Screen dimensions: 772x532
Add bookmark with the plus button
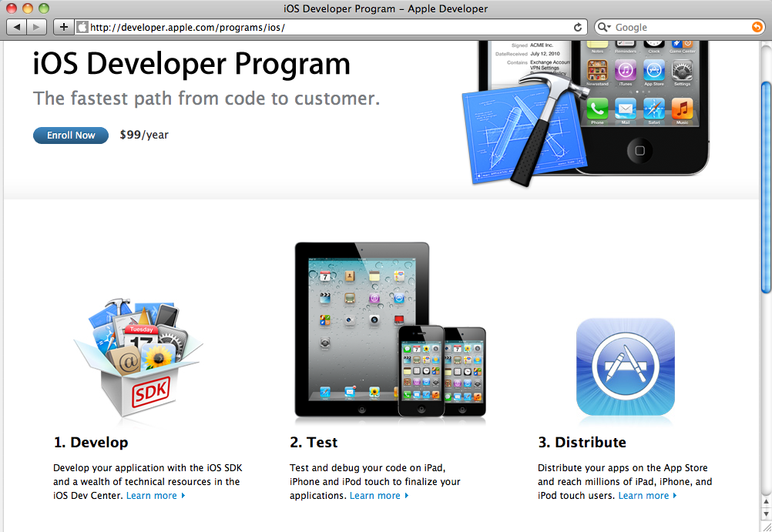pos(63,27)
